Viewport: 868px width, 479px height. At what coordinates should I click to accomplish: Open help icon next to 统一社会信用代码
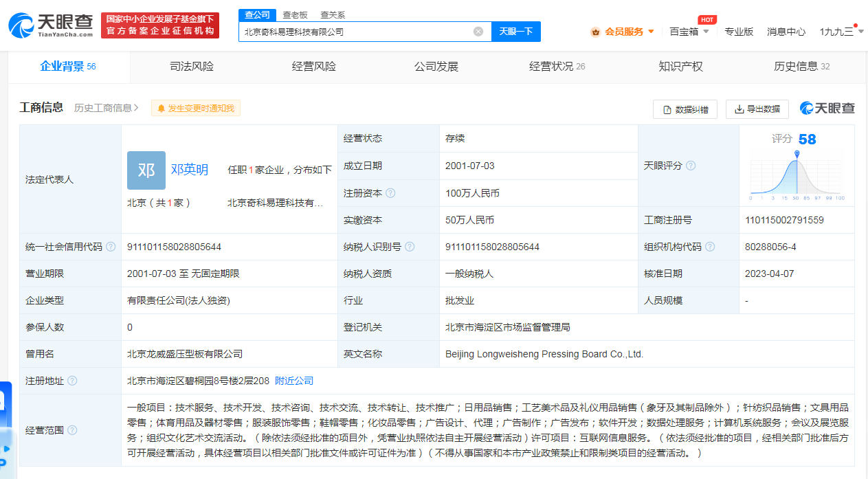(111, 247)
